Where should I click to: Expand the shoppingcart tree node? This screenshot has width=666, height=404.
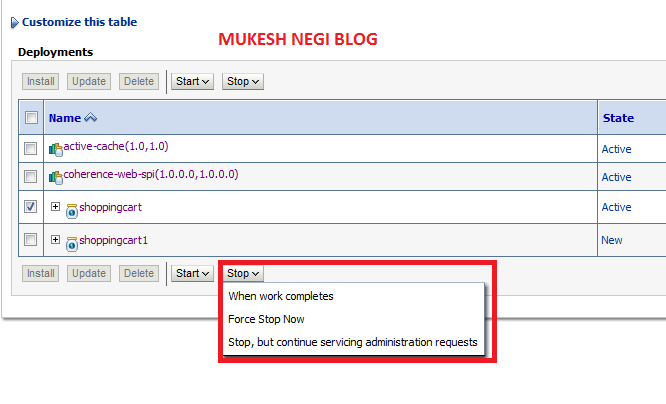55,206
